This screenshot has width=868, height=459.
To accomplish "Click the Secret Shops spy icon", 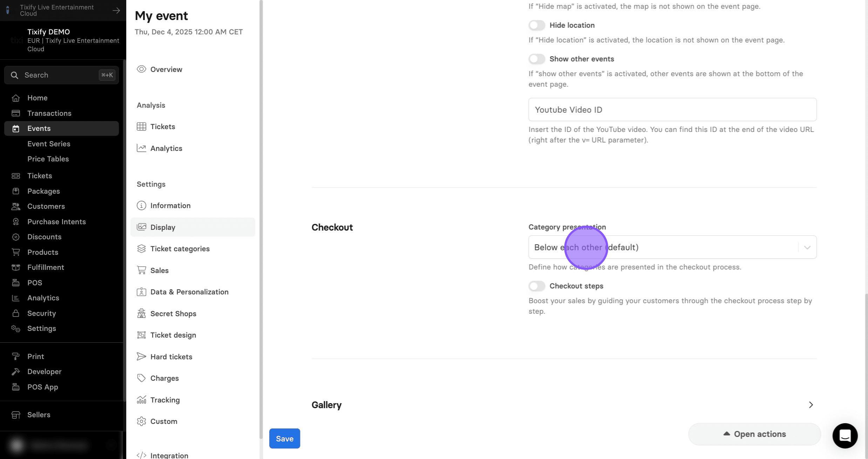I will [141, 313].
